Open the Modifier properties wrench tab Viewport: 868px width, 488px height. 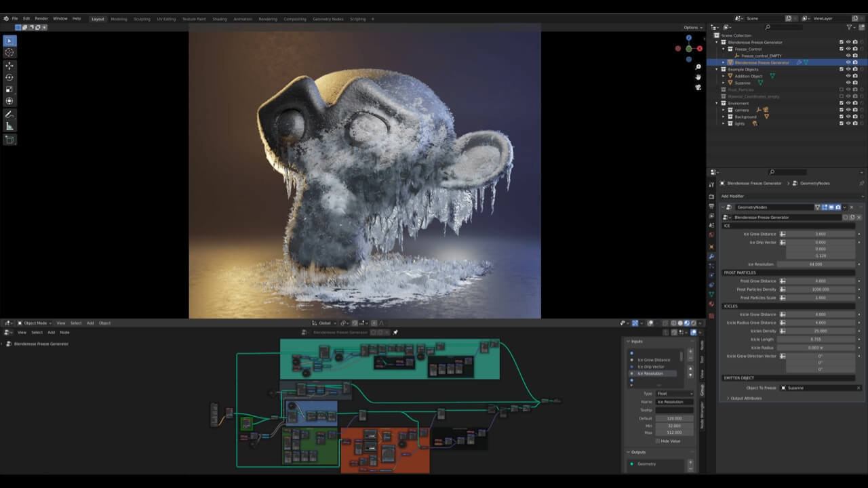(711, 257)
